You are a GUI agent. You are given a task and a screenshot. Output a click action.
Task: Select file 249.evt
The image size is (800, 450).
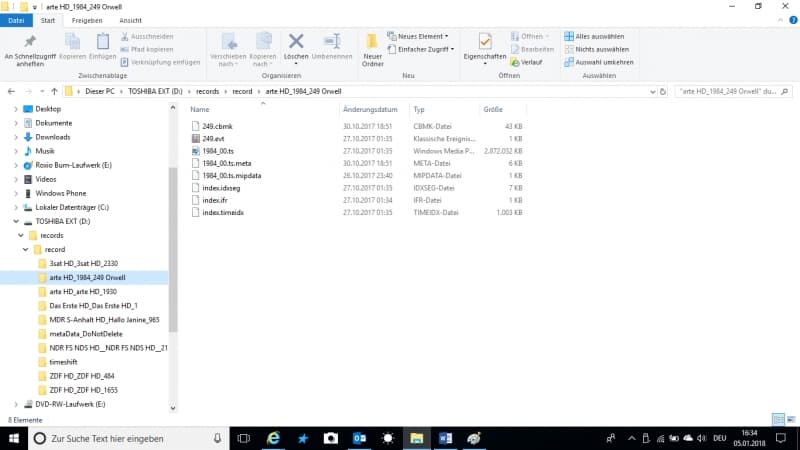213,138
